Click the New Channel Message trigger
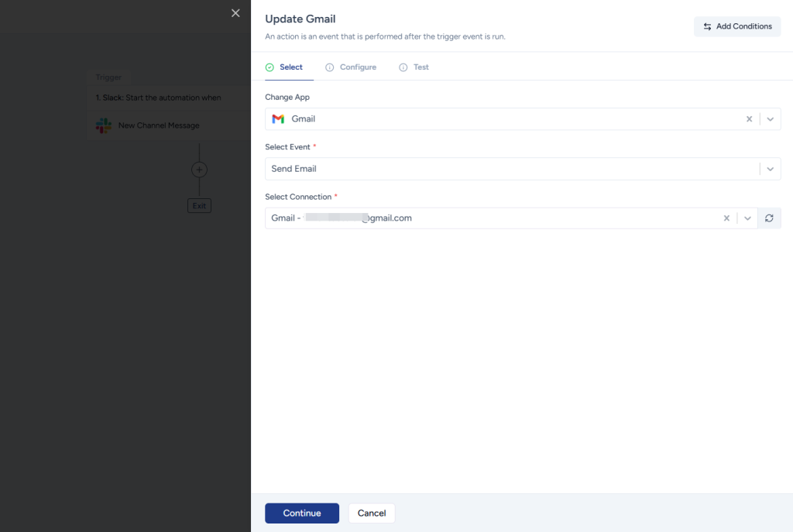The width and height of the screenshot is (793, 532). click(x=159, y=125)
